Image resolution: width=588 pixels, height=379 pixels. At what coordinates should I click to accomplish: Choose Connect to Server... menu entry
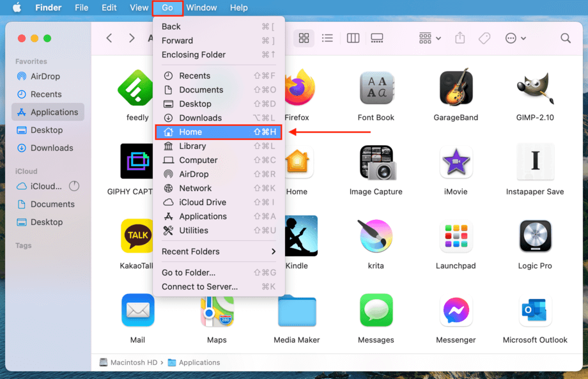point(219,287)
